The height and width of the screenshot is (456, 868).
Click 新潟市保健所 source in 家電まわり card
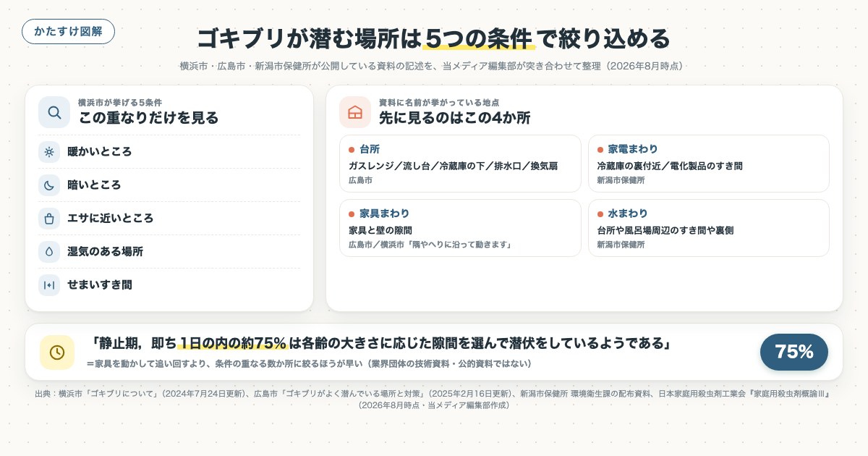tap(621, 180)
